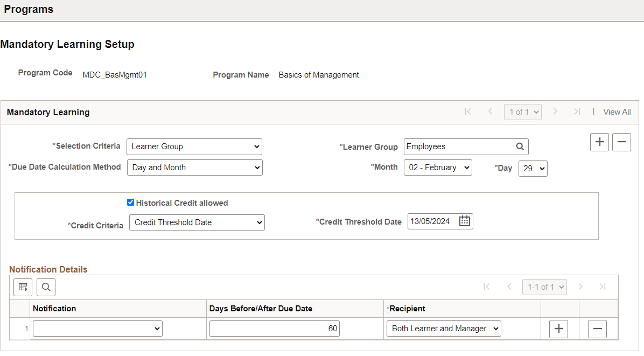This screenshot has width=644, height=356.
Task: Click the View All link
Action: point(617,112)
